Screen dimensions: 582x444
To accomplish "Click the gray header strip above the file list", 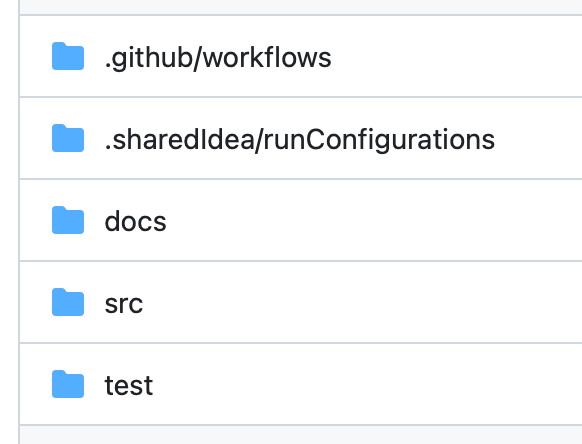I will [301, 7].
